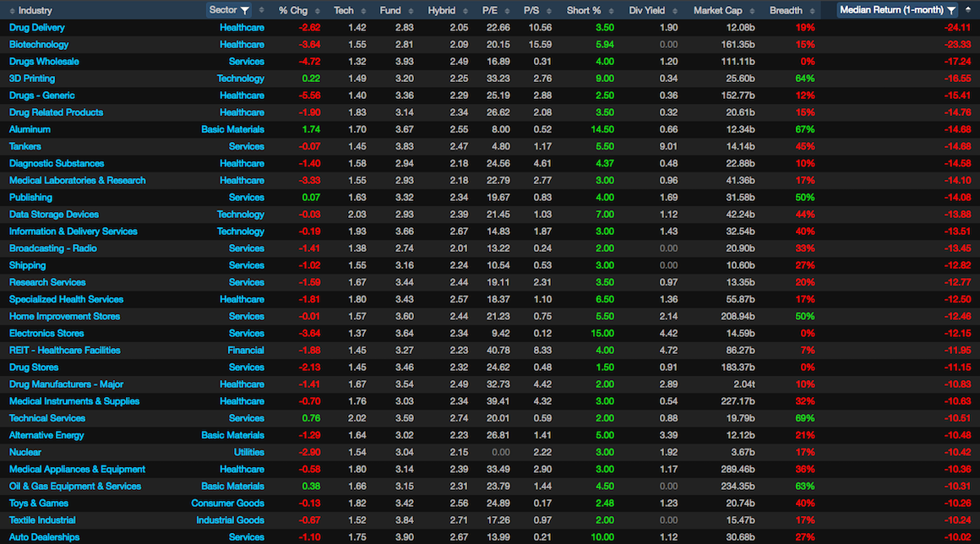Click the sort arrows next to Hybrid
The height and width of the screenshot is (544, 980).
click(465, 11)
